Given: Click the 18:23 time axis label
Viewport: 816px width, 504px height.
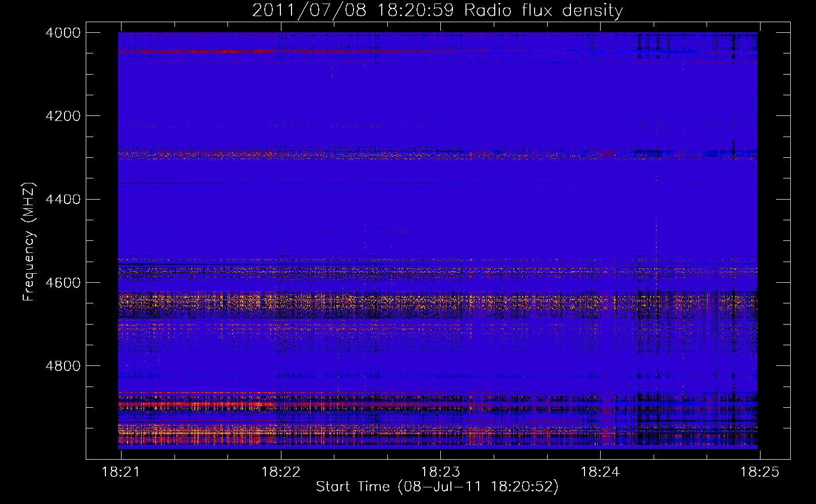Looking at the screenshot, I should pyautogui.click(x=440, y=472).
